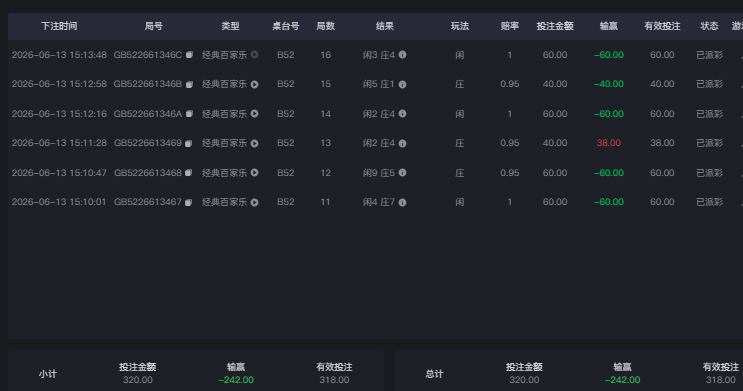The image size is (743, 391).
Task: Play video replay for round 14 row
Action: point(254,114)
